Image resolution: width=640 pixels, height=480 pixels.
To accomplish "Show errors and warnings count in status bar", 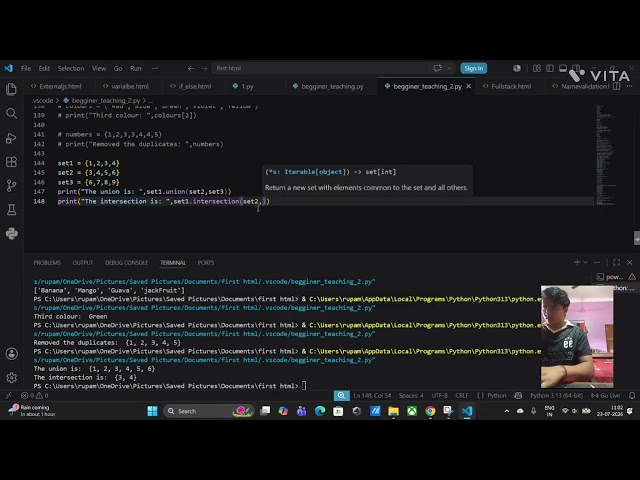I will [35, 395].
